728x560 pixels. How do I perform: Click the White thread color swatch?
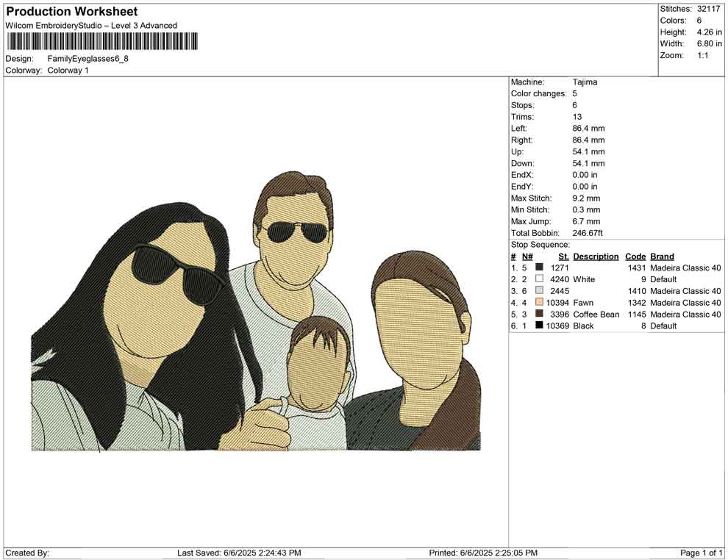click(539, 279)
